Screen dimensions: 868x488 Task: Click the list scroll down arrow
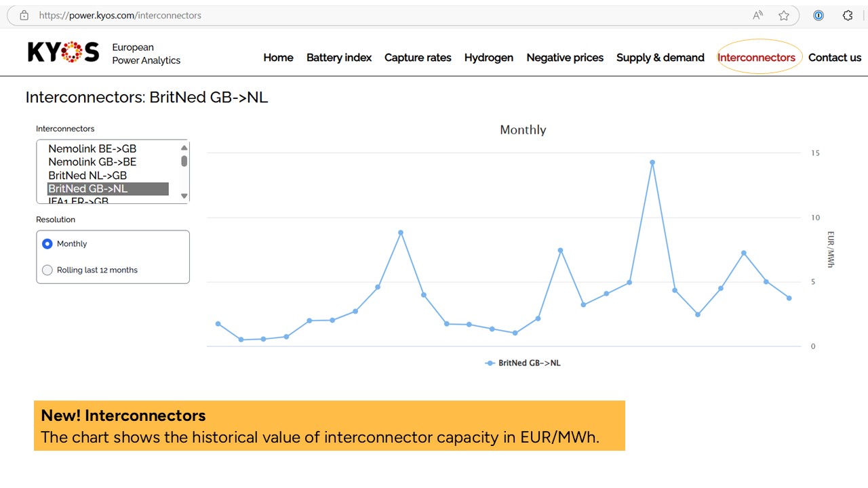[x=184, y=197]
